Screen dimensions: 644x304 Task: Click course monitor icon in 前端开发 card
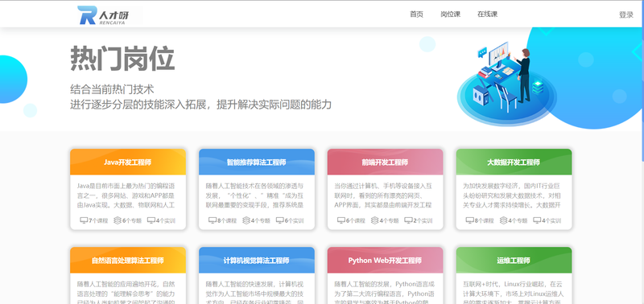[341, 220]
